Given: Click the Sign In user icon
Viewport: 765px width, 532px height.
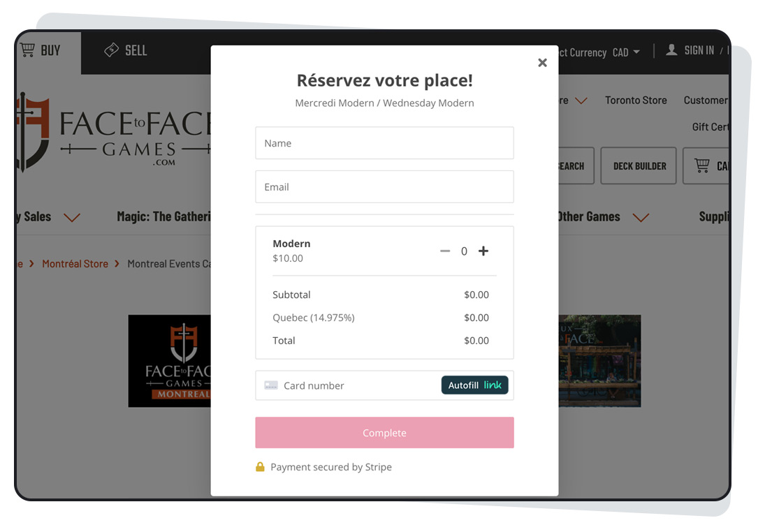Looking at the screenshot, I should [671, 50].
